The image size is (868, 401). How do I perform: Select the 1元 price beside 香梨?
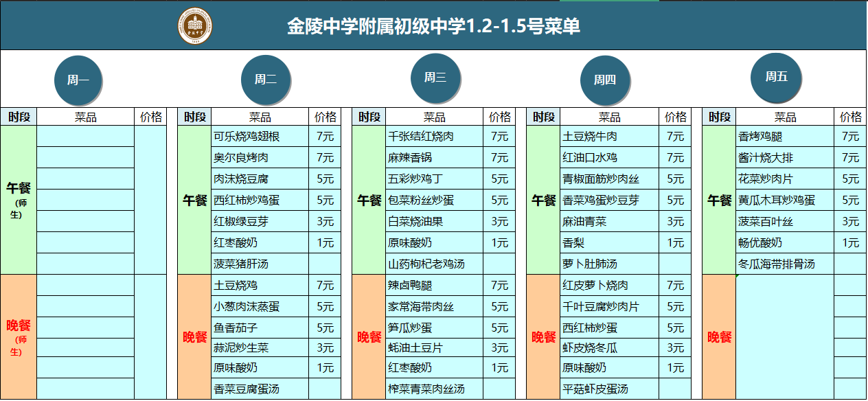pos(675,242)
